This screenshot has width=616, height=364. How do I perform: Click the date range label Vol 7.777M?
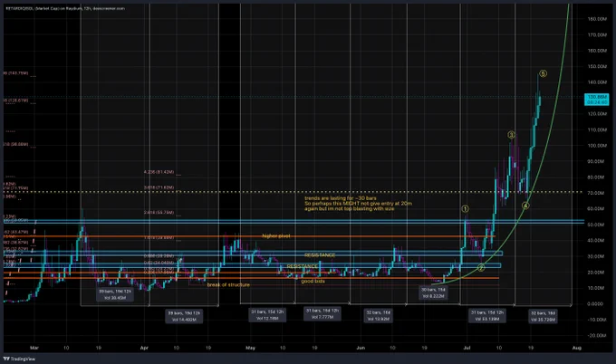(322, 313)
